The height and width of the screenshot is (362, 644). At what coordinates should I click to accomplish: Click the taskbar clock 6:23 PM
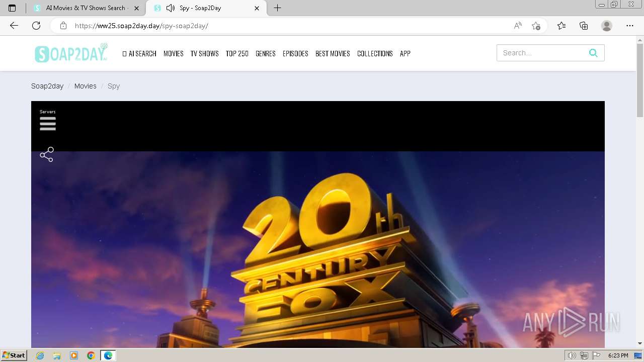[618, 355]
